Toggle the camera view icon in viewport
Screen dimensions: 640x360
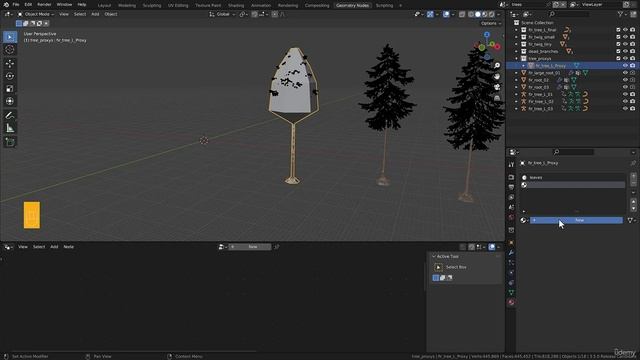tap(497, 87)
